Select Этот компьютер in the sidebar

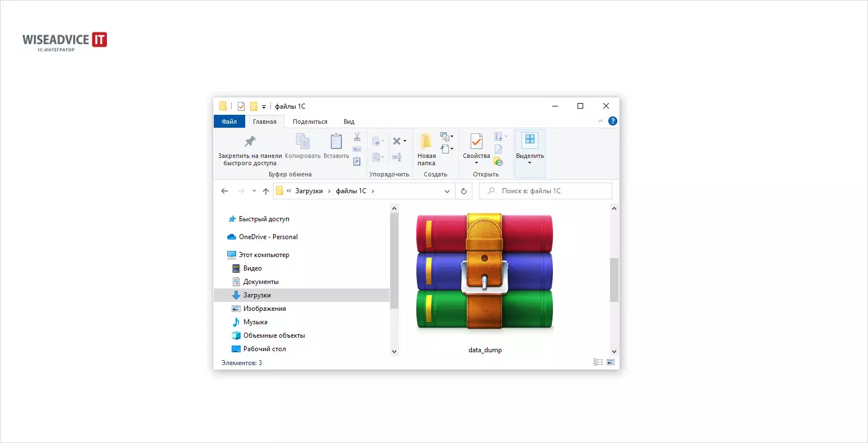(264, 255)
